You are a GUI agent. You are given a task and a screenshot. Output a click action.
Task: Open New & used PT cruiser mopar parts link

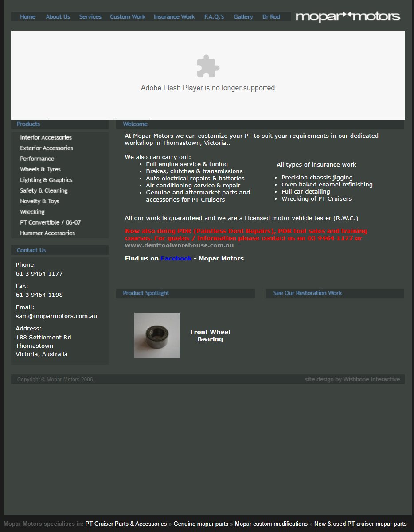[x=360, y=524]
